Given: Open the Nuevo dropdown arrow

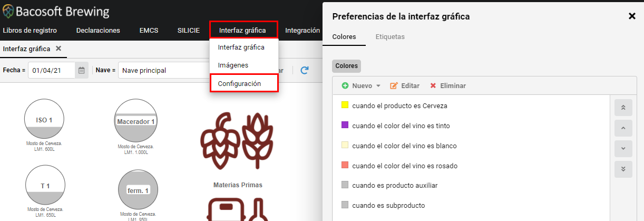Looking at the screenshot, I should pos(378,86).
